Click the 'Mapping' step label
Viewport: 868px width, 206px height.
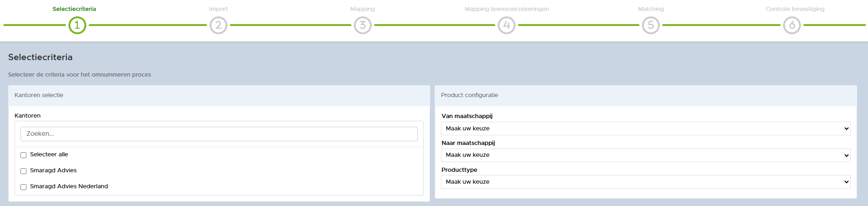[x=362, y=9]
